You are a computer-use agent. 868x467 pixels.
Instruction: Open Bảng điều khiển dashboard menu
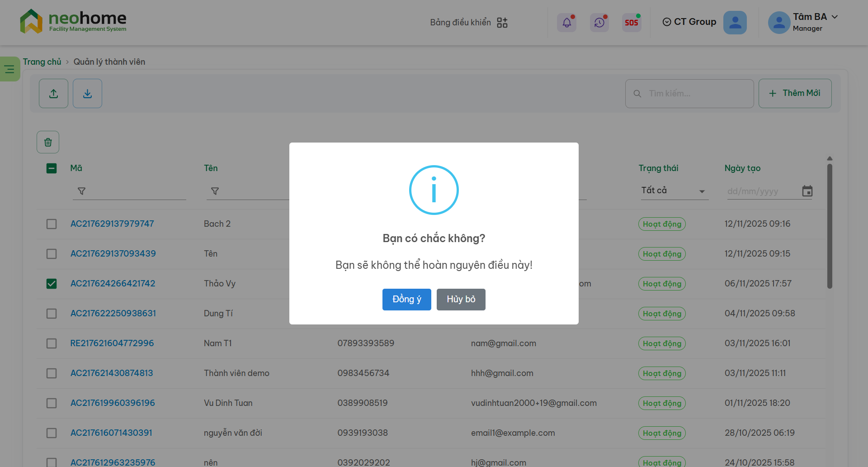pos(468,23)
